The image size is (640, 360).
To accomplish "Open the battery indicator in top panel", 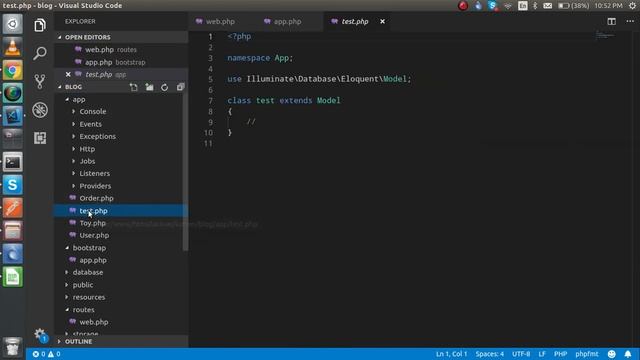I will click(x=573, y=6).
